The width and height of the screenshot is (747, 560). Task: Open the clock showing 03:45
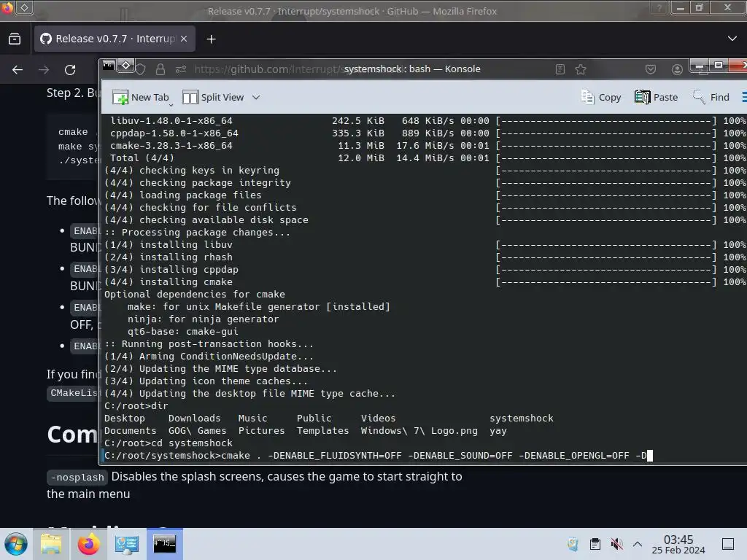coord(678,544)
